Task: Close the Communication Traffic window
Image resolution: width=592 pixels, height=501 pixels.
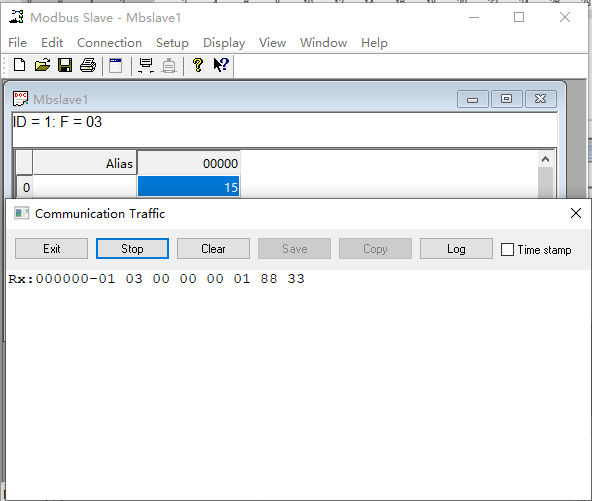Action: 576,213
